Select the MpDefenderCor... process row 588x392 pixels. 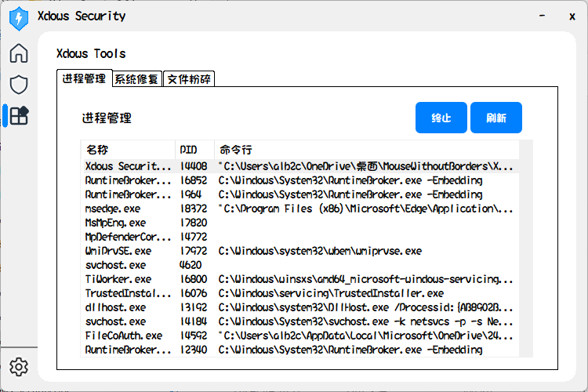click(x=300, y=237)
